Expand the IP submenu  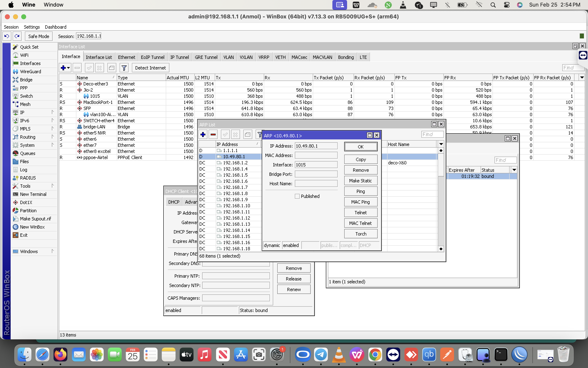pyautogui.click(x=34, y=112)
